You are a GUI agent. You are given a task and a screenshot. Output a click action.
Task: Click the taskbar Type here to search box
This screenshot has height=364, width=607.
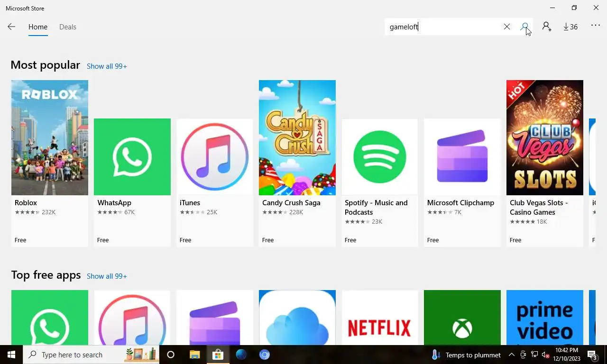tap(91, 355)
